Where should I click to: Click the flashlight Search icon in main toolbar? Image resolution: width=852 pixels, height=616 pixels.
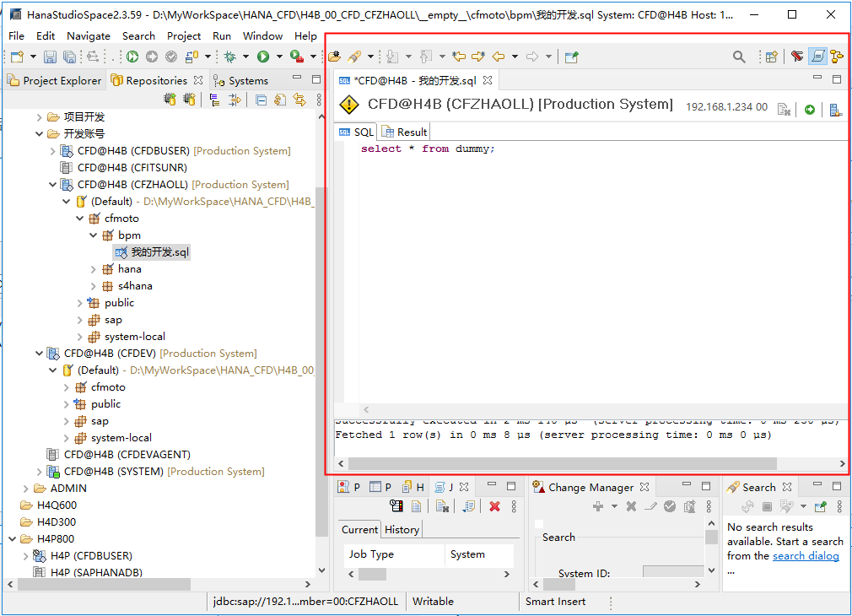(x=354, y=57)
